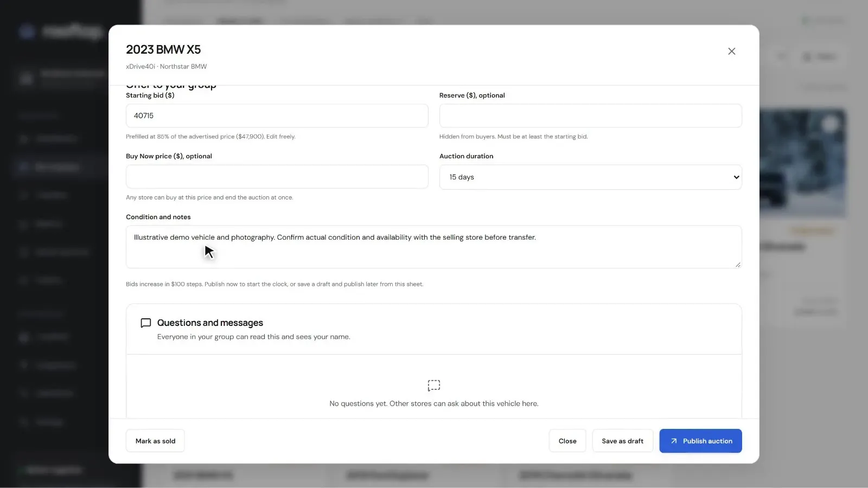This screenshot has width=868, height=488.
Task: Click the Buy Now price field
Action: [277, 177]
